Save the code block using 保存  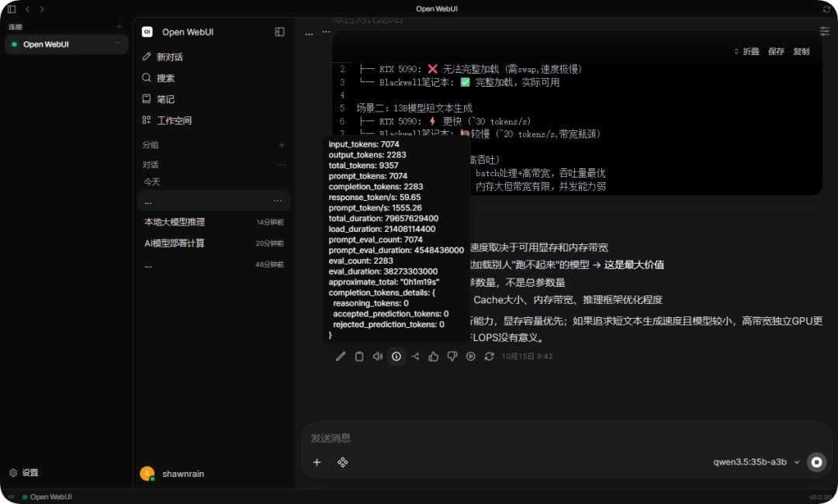776,51
